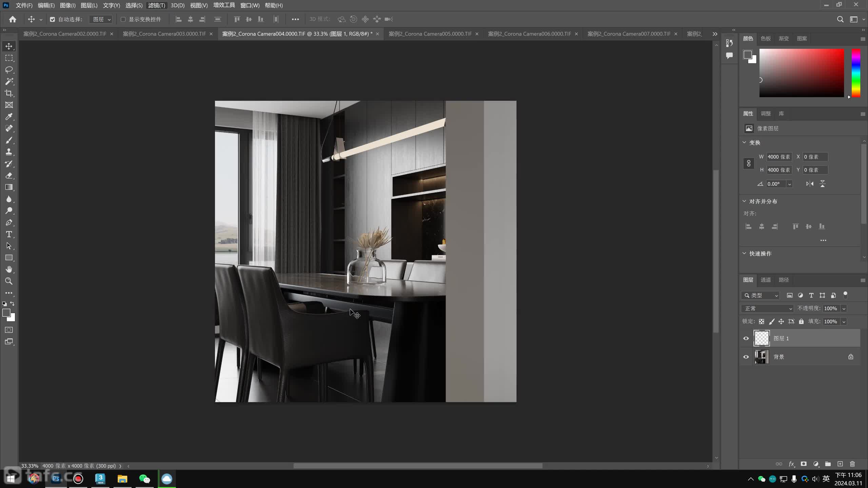Select the Frame tool
The width and height of the screenshot is (868, 488).
[x=9, y=105]
